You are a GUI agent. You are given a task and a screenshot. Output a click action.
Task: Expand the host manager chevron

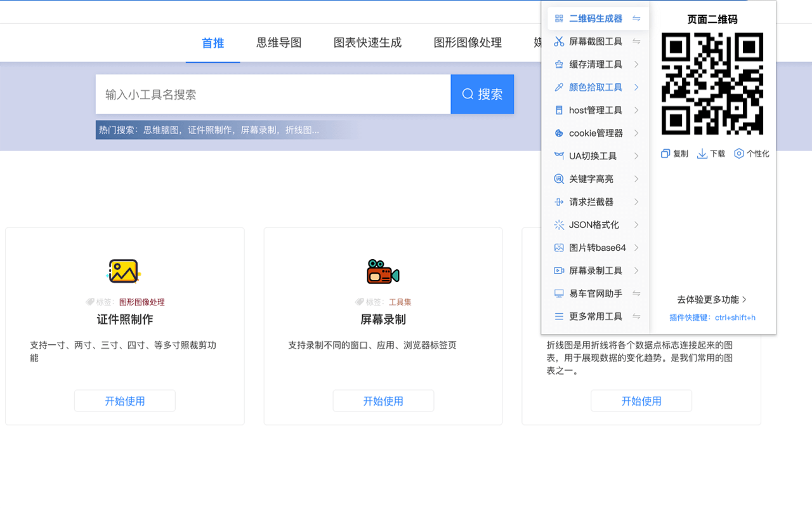636,110
